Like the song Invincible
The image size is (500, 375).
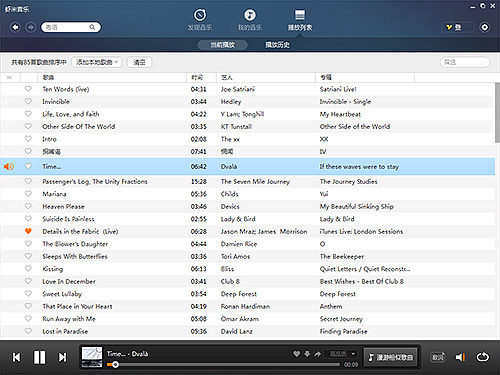click(28, 101)
